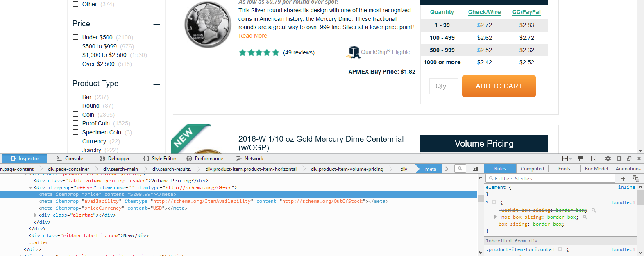Image resolution: width=644 pixels, height=256 pixels.
Task: Highlight elements matching the * selector
Action: [x=494, y=202]
